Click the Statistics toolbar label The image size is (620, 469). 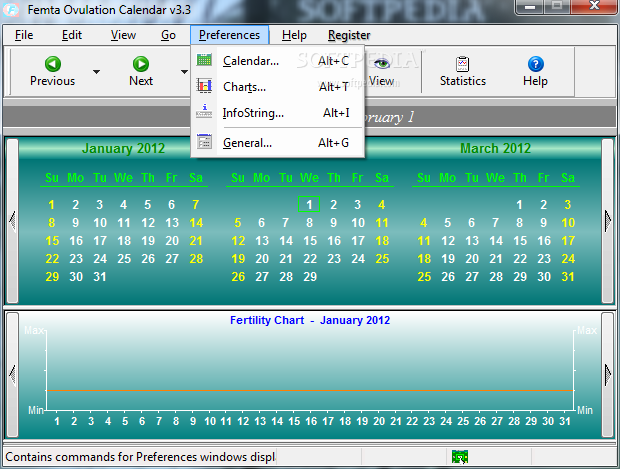pos(463,81)
